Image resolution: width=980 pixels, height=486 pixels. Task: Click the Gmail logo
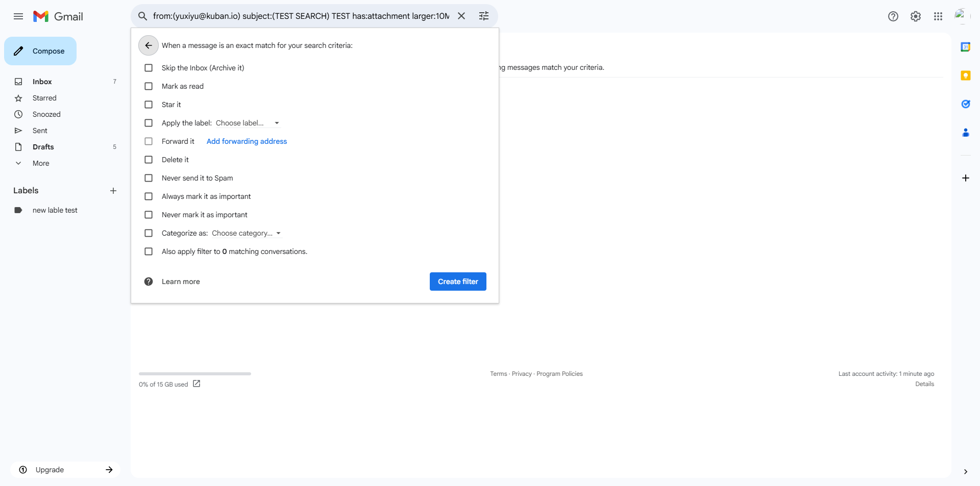click(x=58, y=16)
